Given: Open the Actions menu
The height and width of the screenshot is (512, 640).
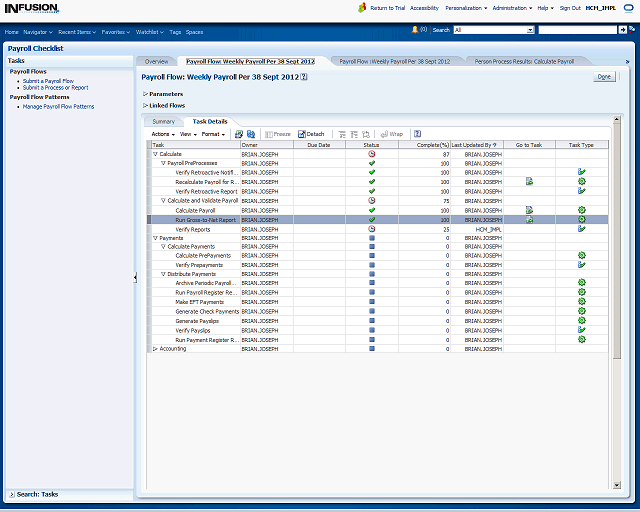Looking at the screenshot, I should [162, 133].
